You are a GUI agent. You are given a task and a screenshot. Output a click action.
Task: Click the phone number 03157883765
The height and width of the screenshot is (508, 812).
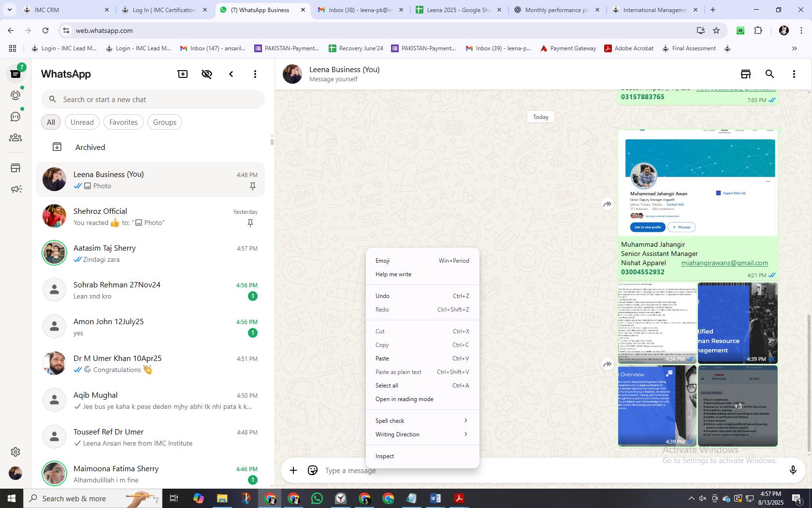(642, 97)
